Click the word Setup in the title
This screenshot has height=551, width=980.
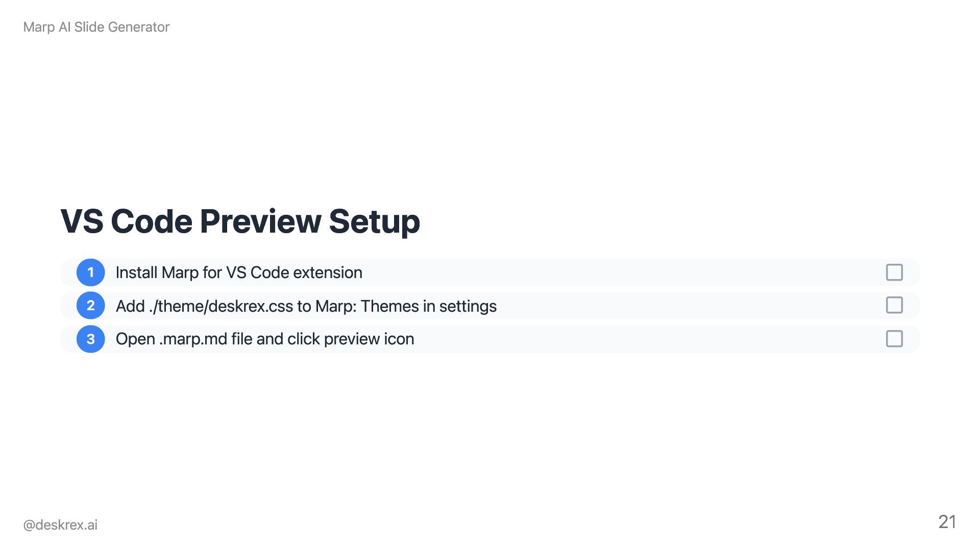[x=374, y=221]
